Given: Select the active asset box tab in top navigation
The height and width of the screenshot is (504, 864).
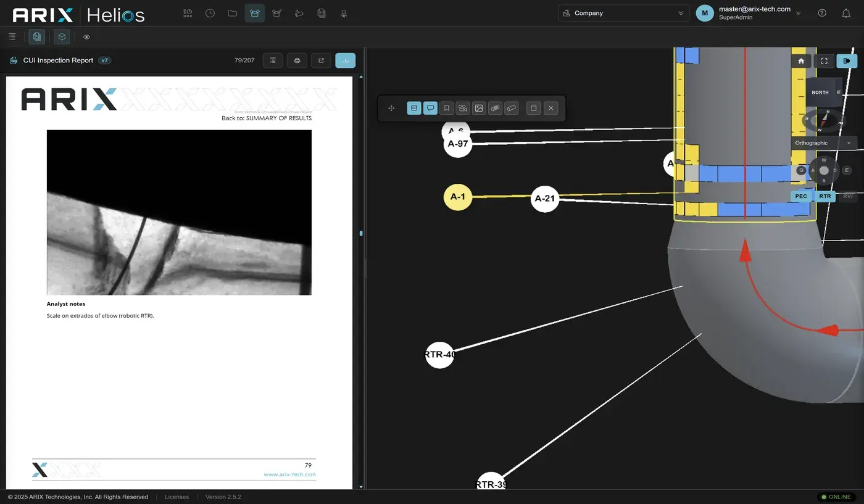Looking at the screenshot, I should coord(255,13).
